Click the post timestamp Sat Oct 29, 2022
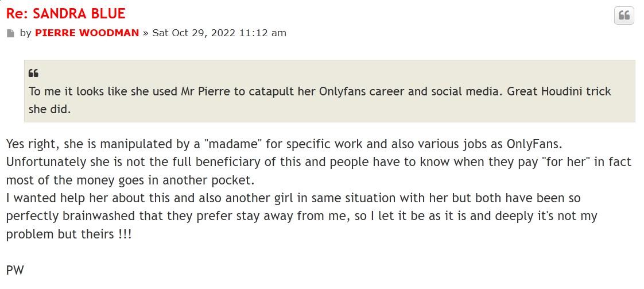 (x=219, y=33)
